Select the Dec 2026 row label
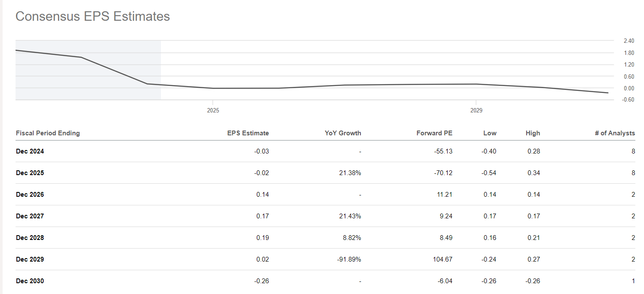644x294 pixels. coord(30,195)
